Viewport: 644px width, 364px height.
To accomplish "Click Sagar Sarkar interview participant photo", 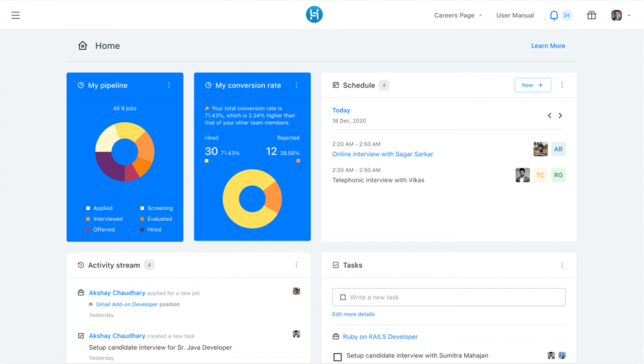I will [x=540, y=149].
